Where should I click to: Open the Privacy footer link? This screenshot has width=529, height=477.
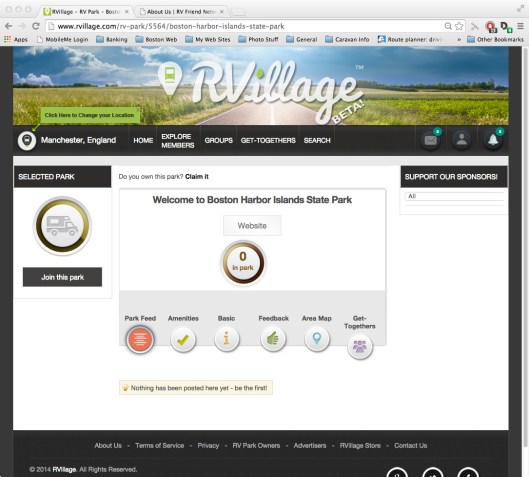click(208, 446)
